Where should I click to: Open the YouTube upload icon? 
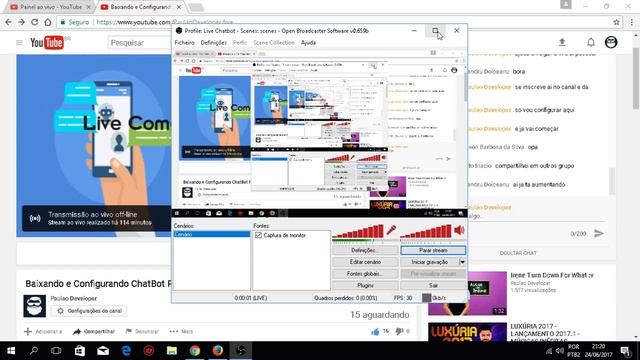coord(562,42)
